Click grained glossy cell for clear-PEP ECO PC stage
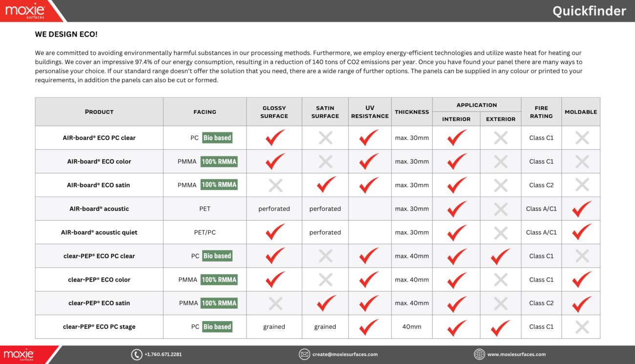 click(274, 327)
